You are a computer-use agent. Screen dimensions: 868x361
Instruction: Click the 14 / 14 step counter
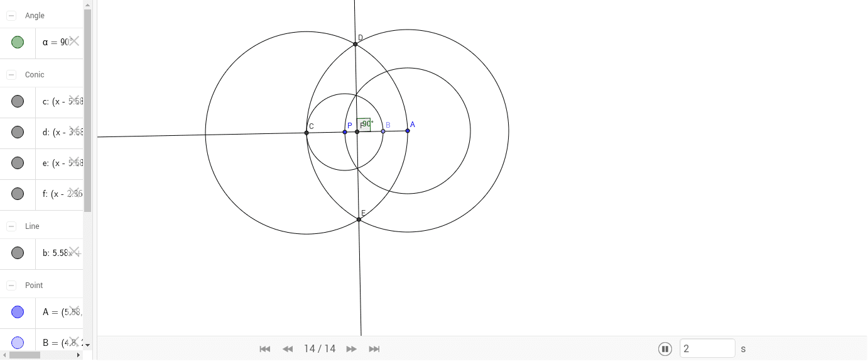click(320, 349)
